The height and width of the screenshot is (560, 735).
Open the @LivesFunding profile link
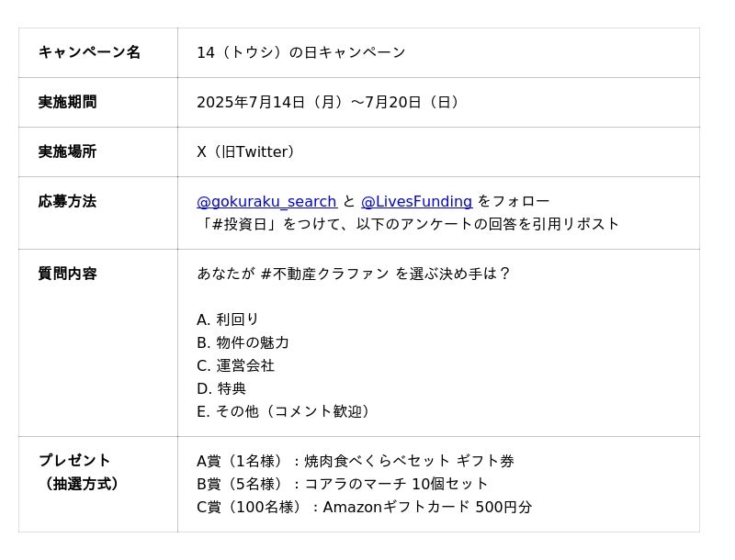pyautogui.click(x=416, y=202)
